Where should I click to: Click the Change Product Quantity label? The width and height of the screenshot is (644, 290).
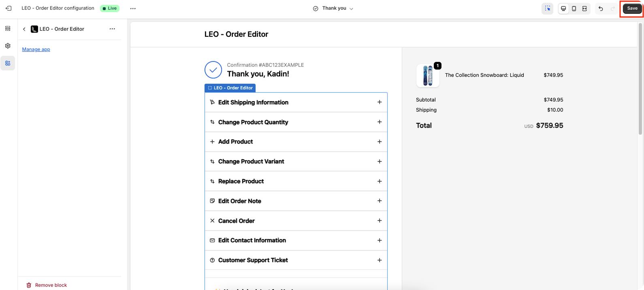[253, 122]
